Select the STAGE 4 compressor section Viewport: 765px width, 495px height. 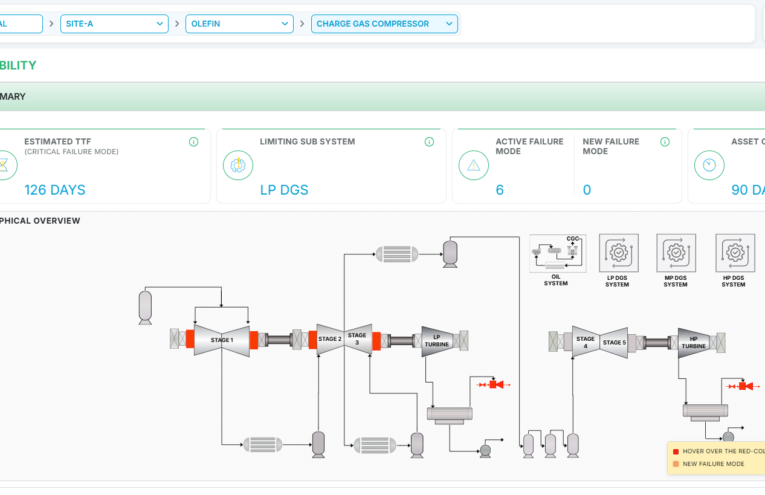[x=585, y=342]
